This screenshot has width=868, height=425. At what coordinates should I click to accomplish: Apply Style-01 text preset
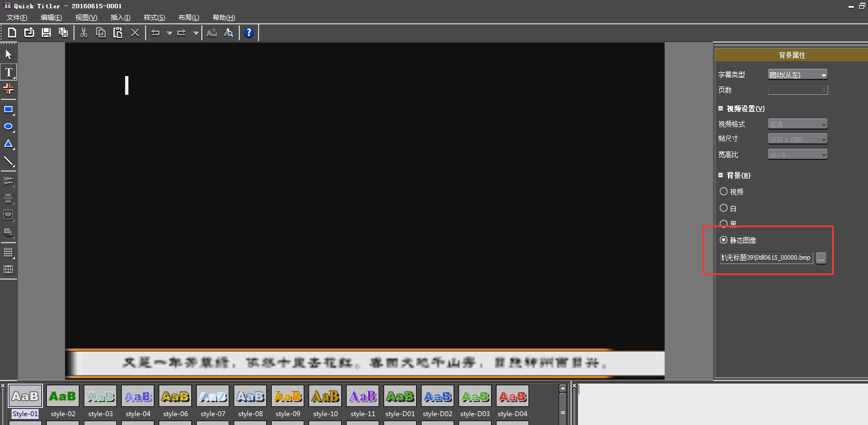pos(25,402)
